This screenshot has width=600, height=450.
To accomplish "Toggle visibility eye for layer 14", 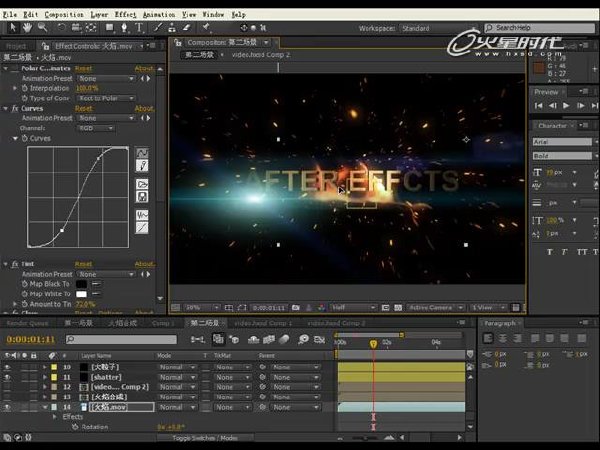I will [7, 407].
